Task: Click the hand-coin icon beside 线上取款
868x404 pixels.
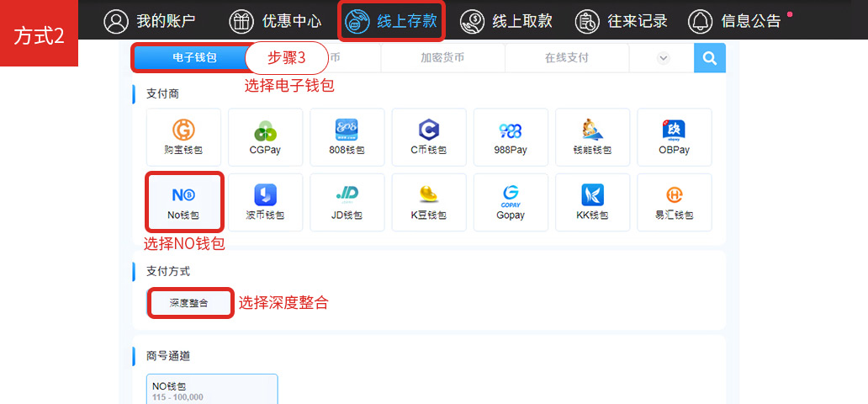Action: click(x=472, y=21)
